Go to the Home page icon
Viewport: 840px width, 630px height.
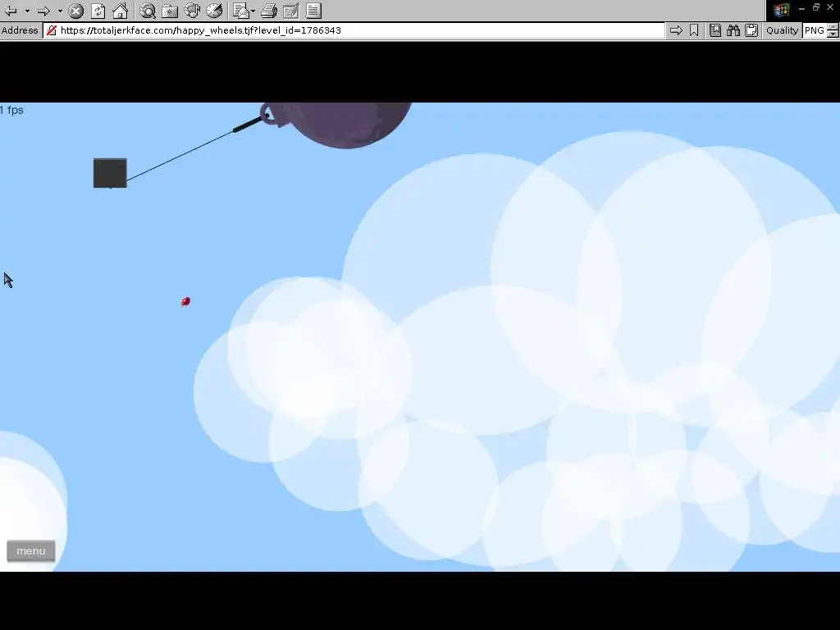point(120,11)
